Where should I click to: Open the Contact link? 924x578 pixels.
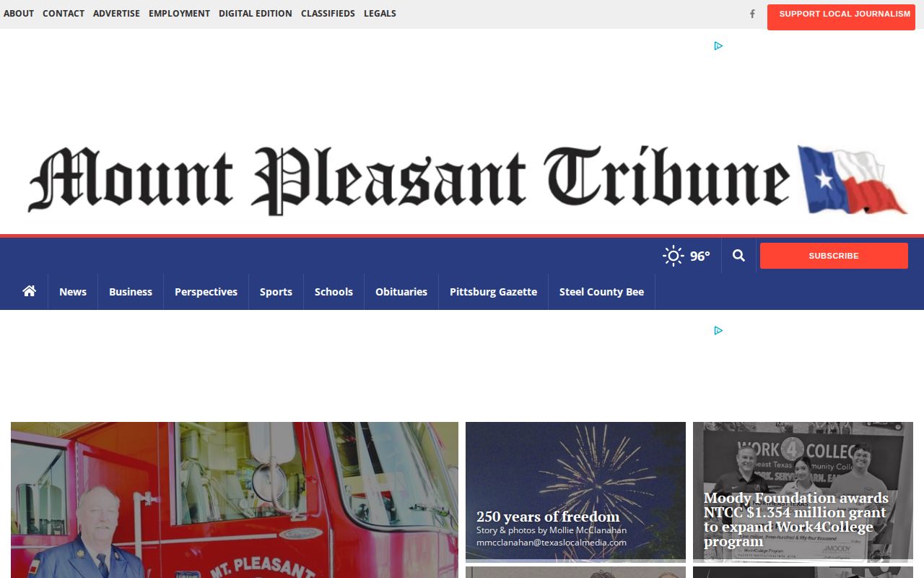(64, 14)
